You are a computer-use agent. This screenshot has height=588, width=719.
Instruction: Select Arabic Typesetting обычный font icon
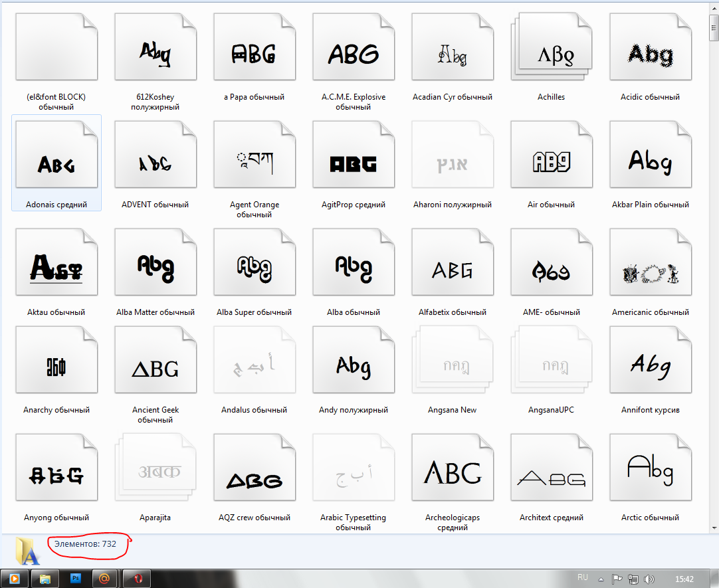pyautogui.click(x=354, y=468)
